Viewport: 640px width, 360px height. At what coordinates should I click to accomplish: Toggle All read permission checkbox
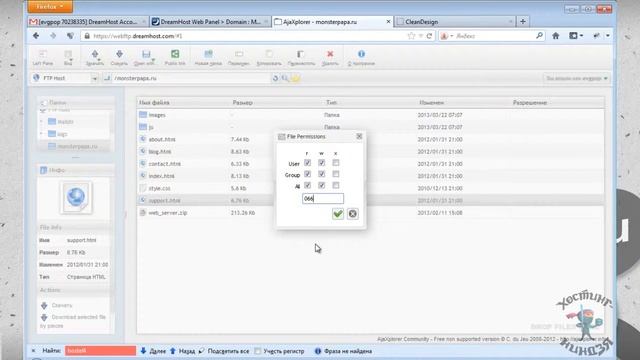(307, 186)
